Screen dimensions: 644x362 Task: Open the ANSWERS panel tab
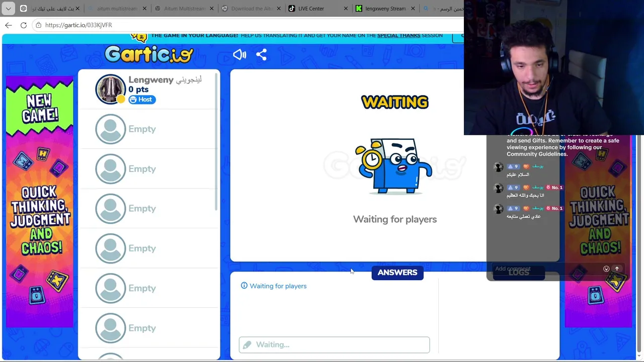coord(397,273)
